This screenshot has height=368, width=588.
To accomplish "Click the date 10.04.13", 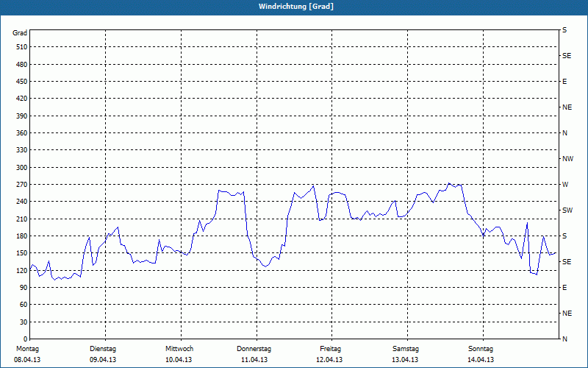I will click(179, 360).
